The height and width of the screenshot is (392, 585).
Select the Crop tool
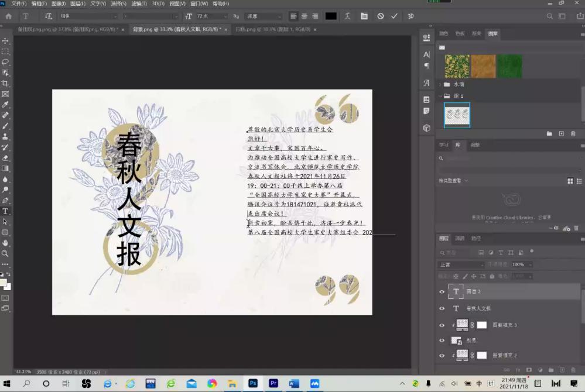point(5,83)
